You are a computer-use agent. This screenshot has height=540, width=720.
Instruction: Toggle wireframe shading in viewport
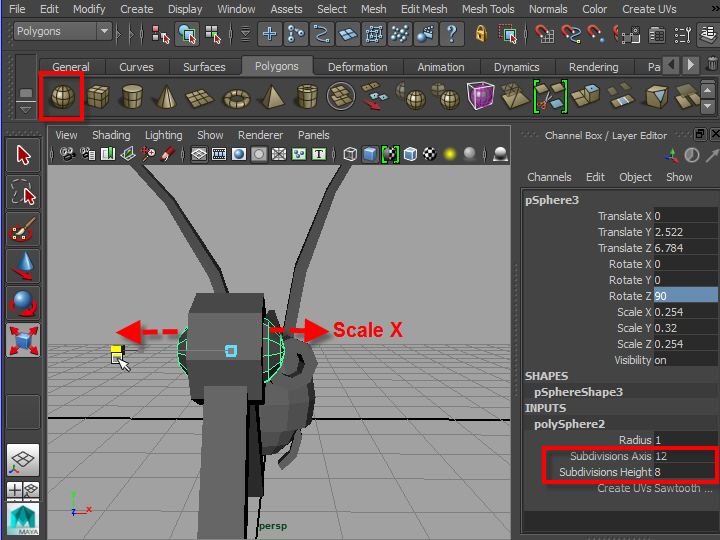350,154
